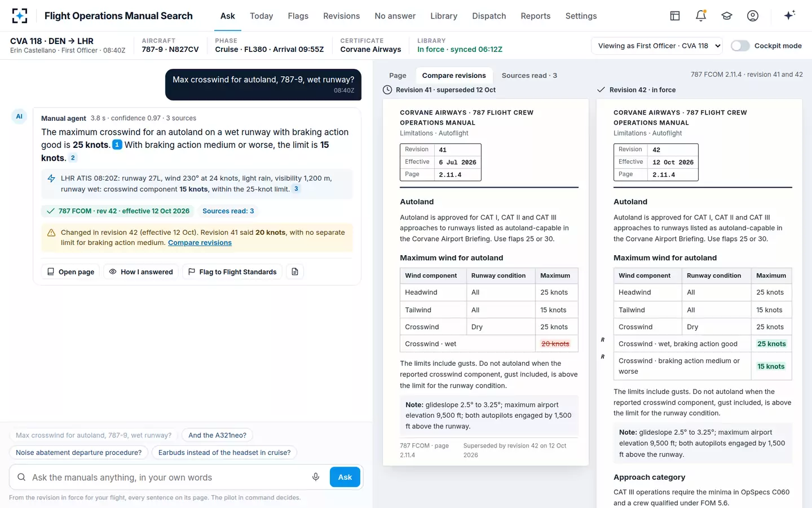This screenshot has width=812, height=508.
Task: Switch to the Dispatch tab
Action: pyautogui.click(x=489, y=16)
